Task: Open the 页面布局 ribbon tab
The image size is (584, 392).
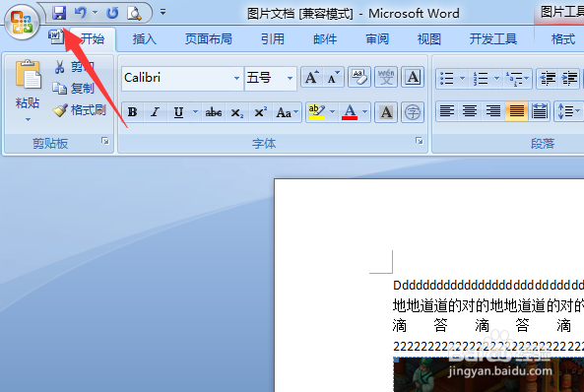Action: 209,38
